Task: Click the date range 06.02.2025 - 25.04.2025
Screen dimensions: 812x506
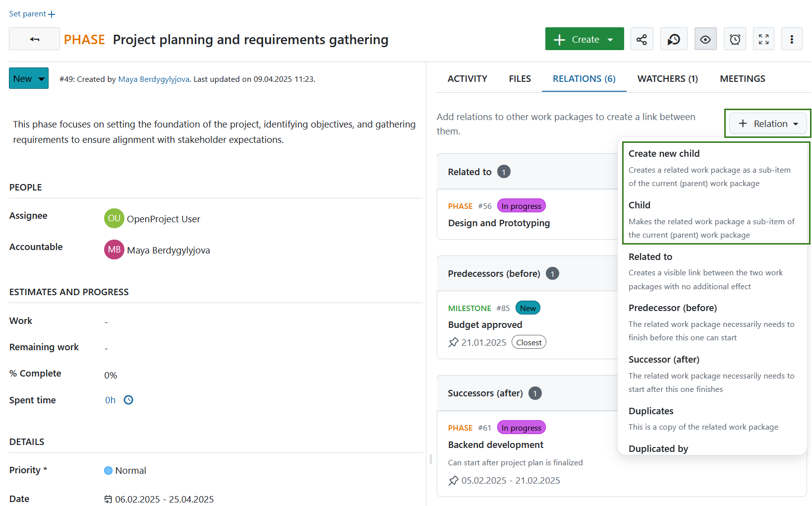Action: 164,499
